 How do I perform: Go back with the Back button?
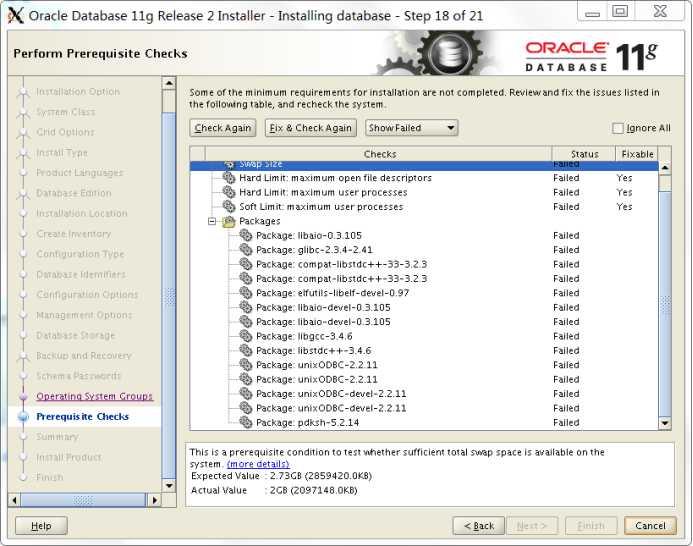479,526
